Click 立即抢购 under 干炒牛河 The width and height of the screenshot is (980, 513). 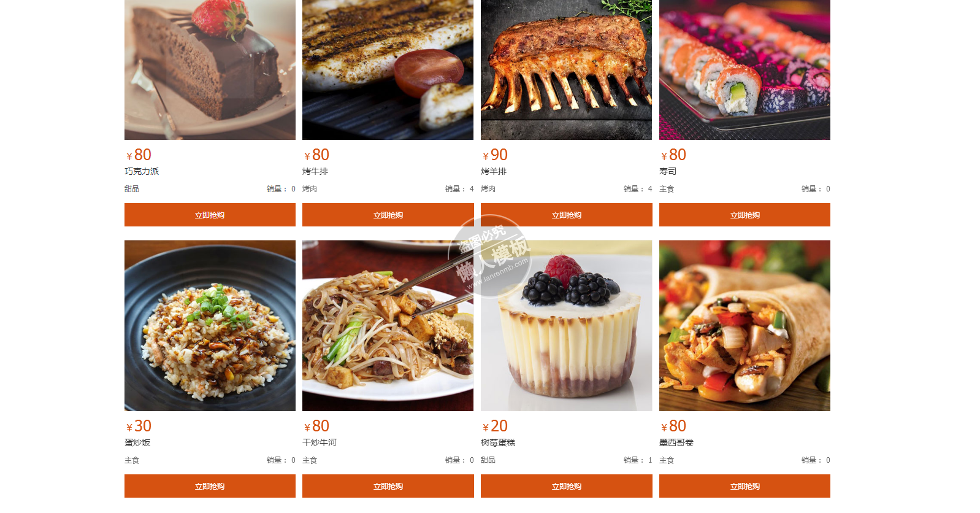(388, 486)
